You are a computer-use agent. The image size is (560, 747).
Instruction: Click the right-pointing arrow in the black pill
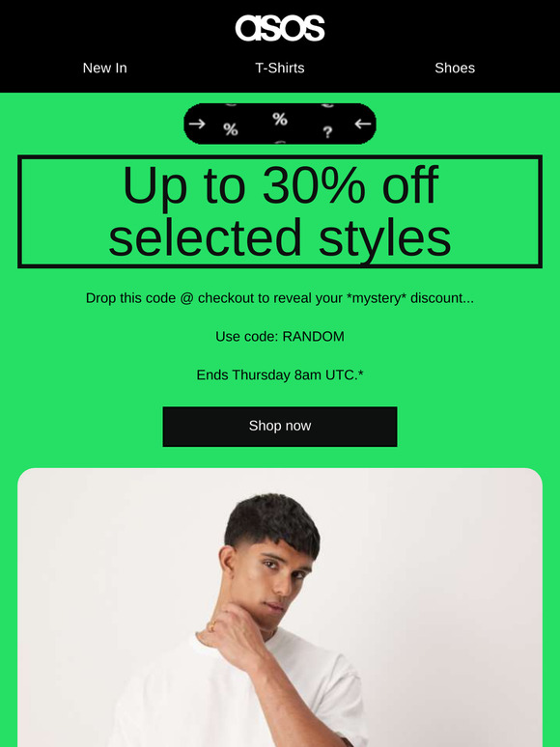click(x=197, y=124)
